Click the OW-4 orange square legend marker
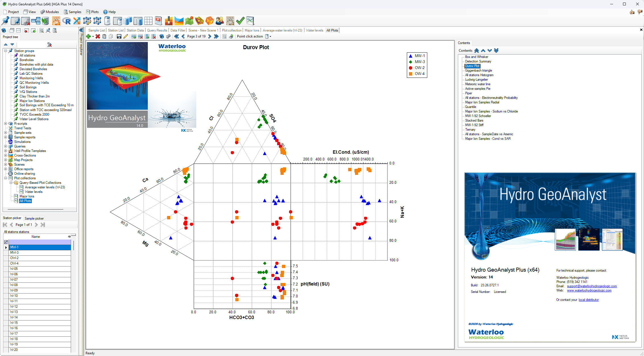The height and width of the screenshot is (356, 644). tap(410, 74)
